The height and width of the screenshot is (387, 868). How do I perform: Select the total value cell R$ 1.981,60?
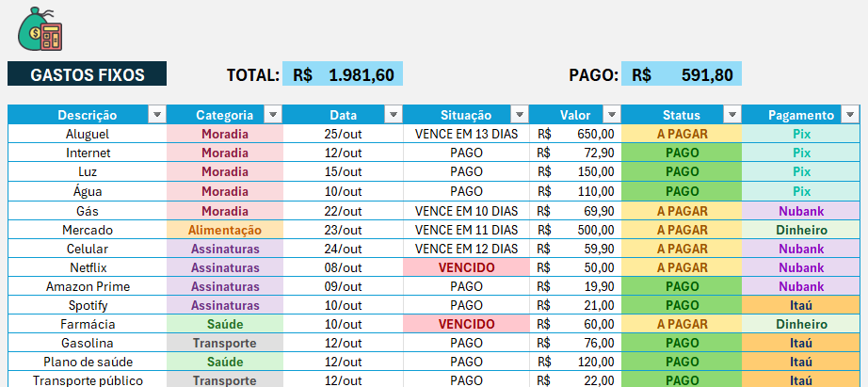(343, 75)
